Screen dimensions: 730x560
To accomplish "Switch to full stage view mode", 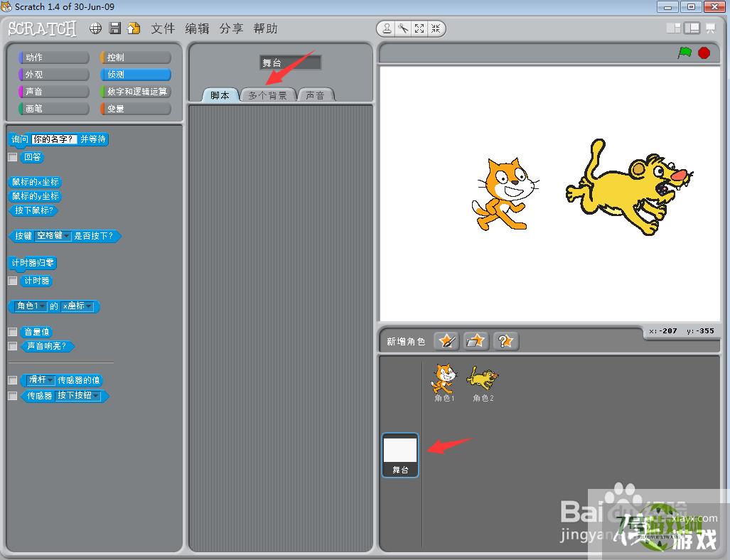I will click(x=692, y=28).
